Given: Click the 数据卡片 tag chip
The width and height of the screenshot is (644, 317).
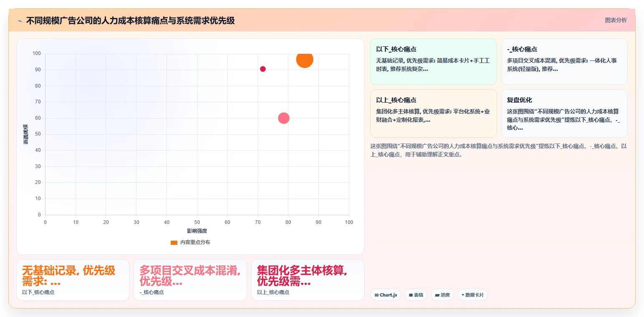Looking at the screenshot, I should (x=472, y=295).
